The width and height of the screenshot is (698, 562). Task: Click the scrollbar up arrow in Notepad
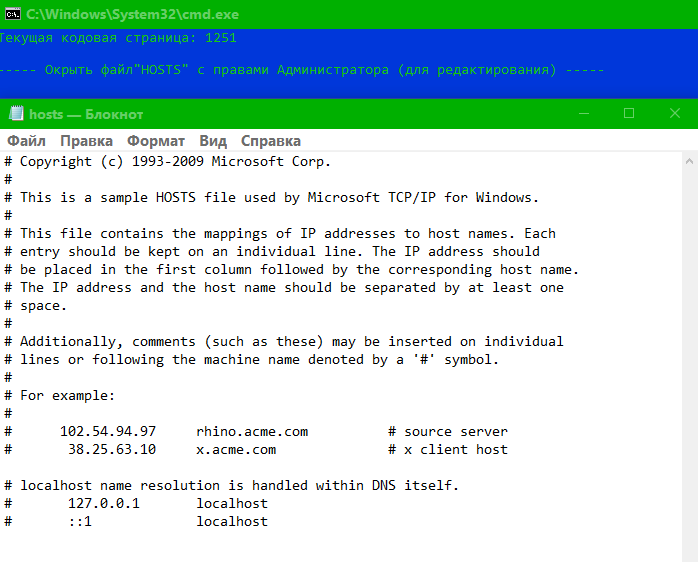tap(689, 162)
